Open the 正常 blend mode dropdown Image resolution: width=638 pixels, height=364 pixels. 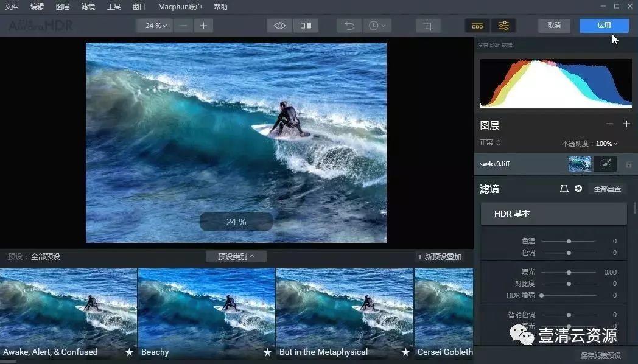click(490, 142)
